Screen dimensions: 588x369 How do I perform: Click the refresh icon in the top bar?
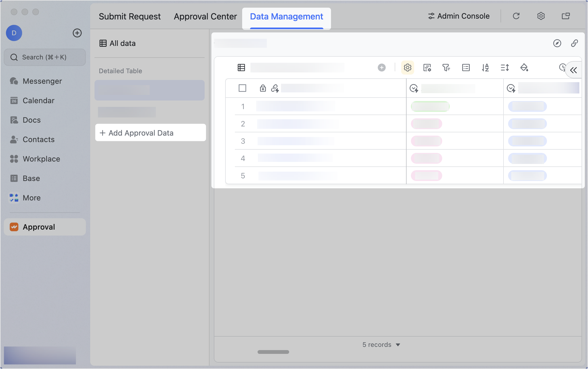[x=516, y=16]
